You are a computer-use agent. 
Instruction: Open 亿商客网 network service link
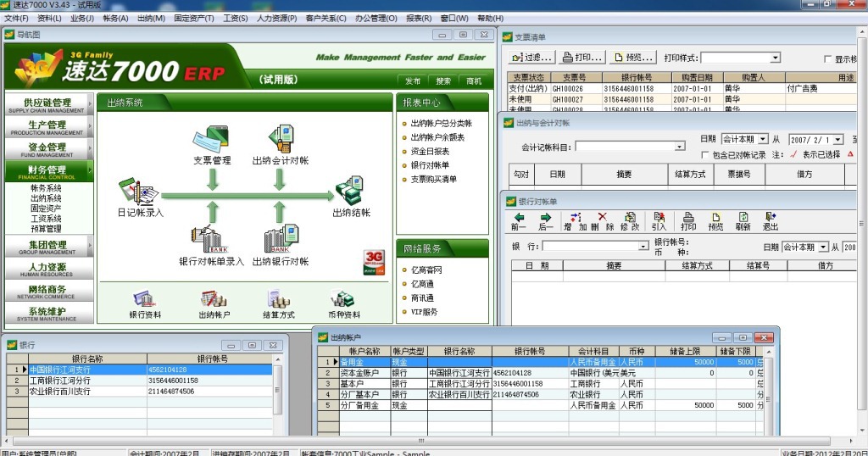point(426,270)
